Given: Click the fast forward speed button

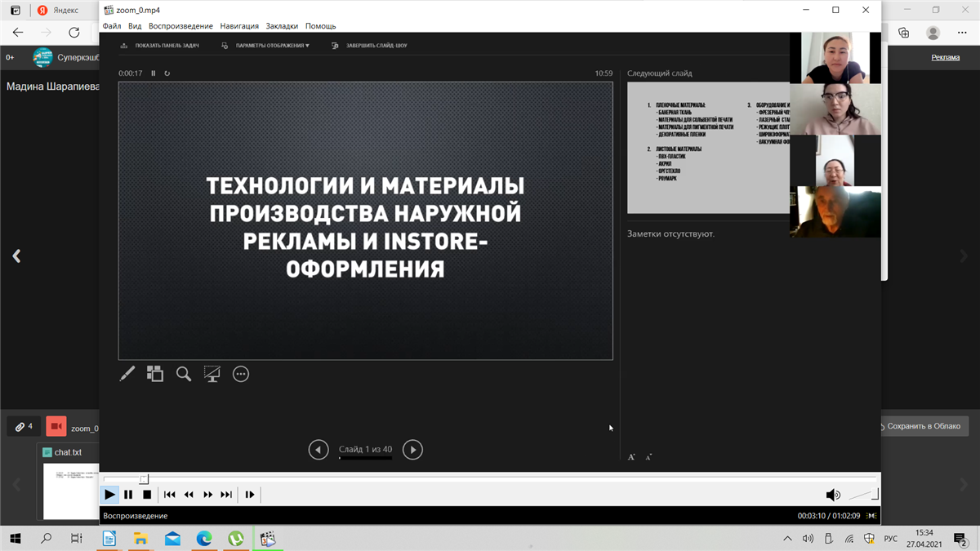Looking at the screenshot, I should pos(207,495).
